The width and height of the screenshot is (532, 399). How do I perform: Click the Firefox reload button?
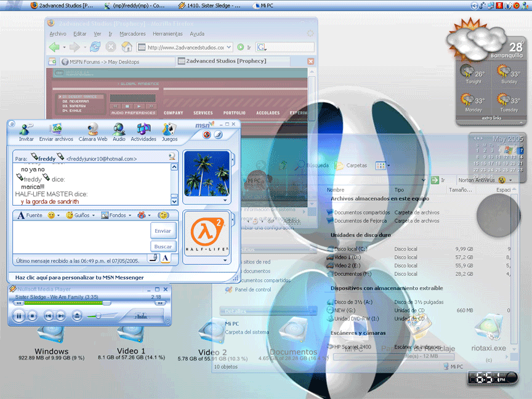[95, 47]
